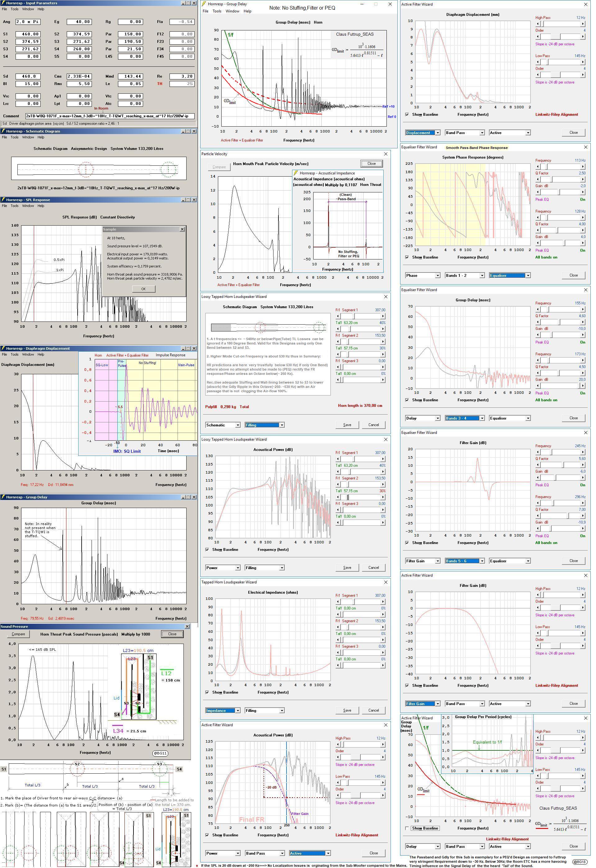Open the highlighted Filling dropdown beside Schematic
596x868 pixels.
coord(264,425)
